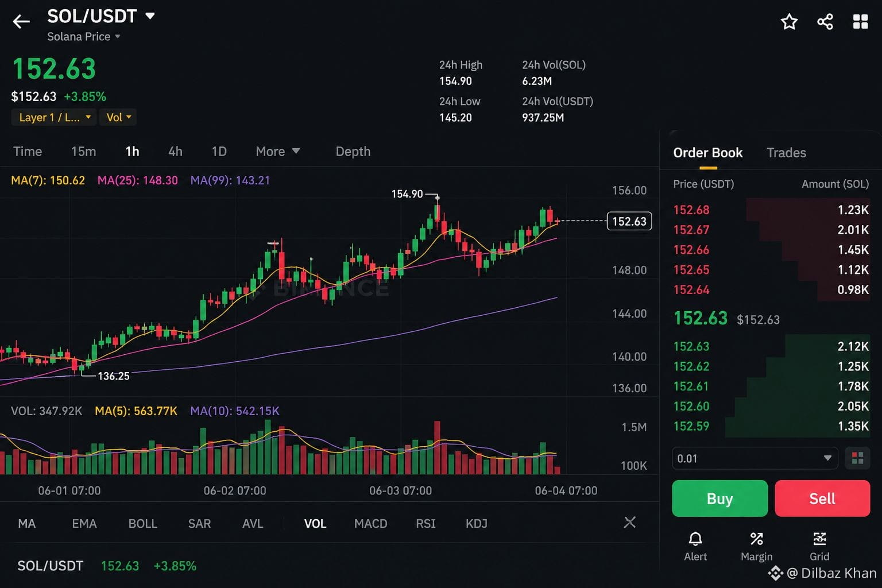Toggle the RSI sub-indicator
Image resolution: width=882 pixels, height=588 pixels.
(x=425, y=524)
